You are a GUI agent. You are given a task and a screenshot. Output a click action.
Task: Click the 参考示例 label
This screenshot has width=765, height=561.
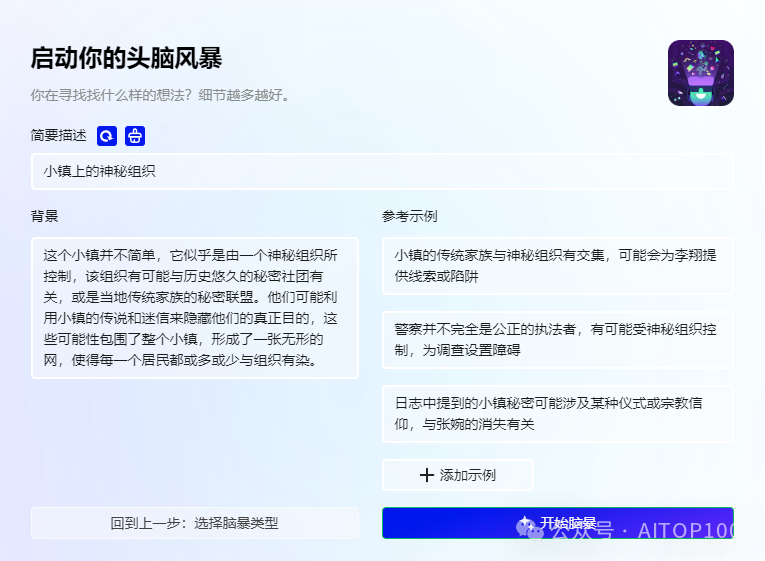point(409,216)
